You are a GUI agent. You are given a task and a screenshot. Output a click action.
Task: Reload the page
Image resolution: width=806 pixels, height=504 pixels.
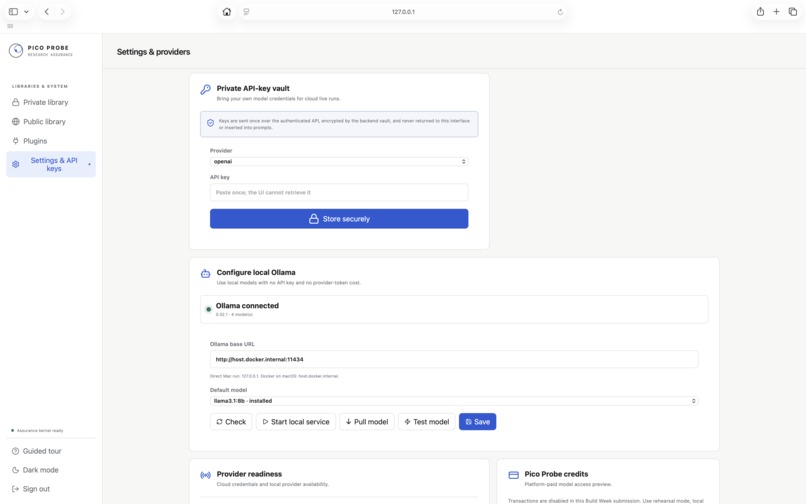click(x=560, y=12)
